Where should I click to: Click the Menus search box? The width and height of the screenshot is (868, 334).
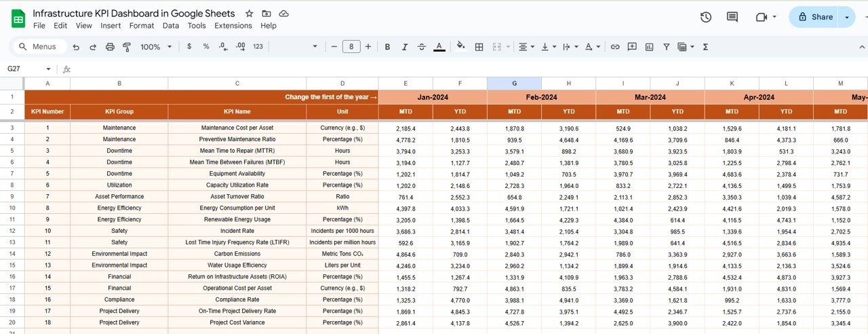coord(40,47)
